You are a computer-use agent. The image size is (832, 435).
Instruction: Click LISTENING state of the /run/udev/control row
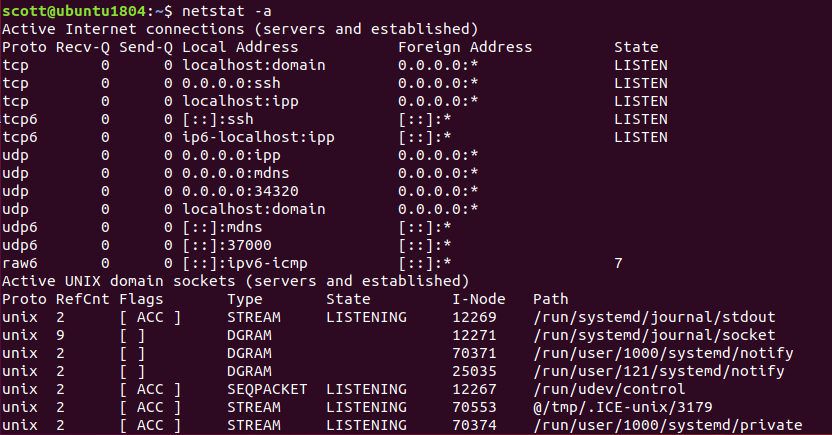click(x=366, y=389)
